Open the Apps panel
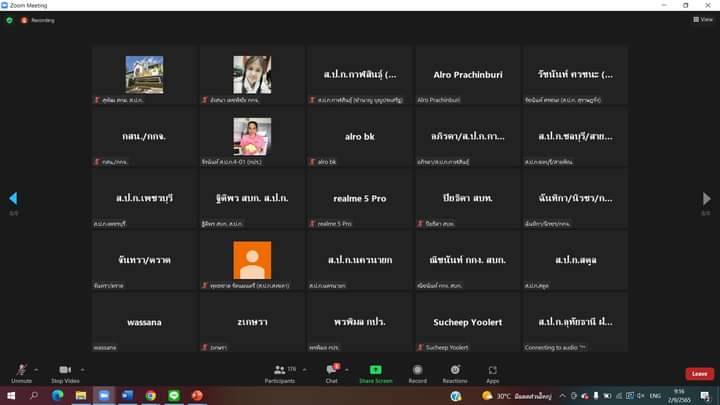720x405 pixels. [x=493, y=372]
